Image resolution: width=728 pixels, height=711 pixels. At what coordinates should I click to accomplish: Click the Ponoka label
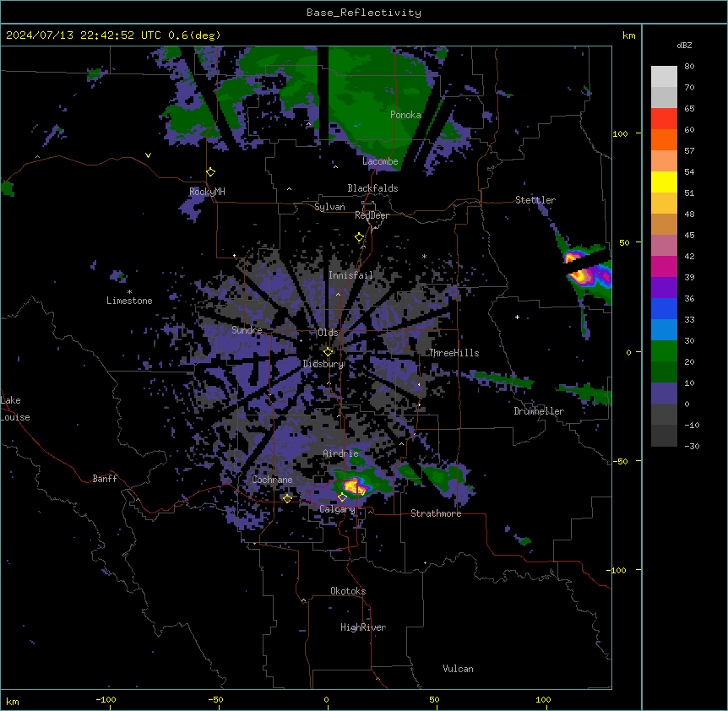405,115
